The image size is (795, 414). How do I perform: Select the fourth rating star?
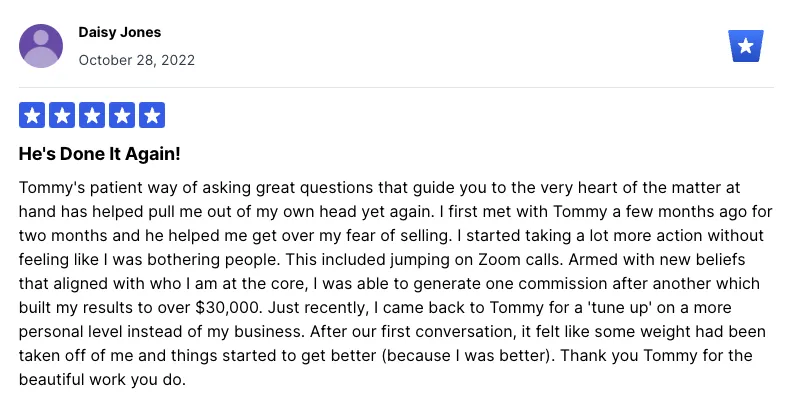tap(122, 115)
